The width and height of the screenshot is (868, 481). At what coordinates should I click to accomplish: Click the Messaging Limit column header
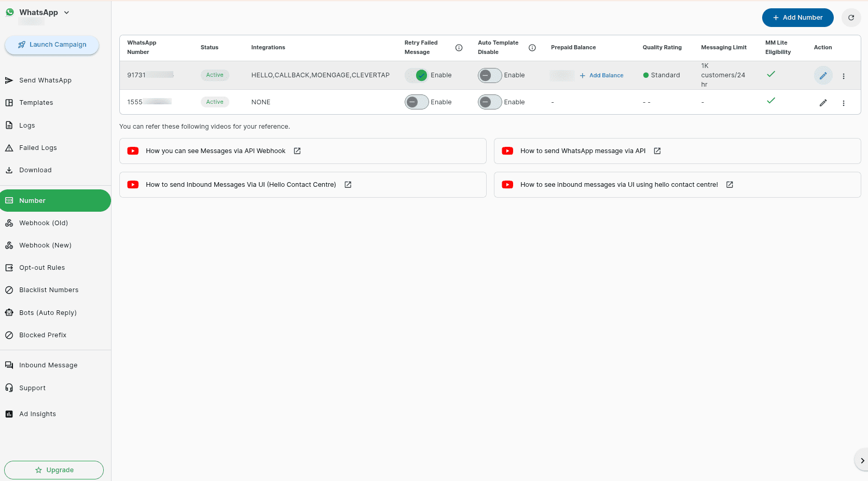coord(724,48)
